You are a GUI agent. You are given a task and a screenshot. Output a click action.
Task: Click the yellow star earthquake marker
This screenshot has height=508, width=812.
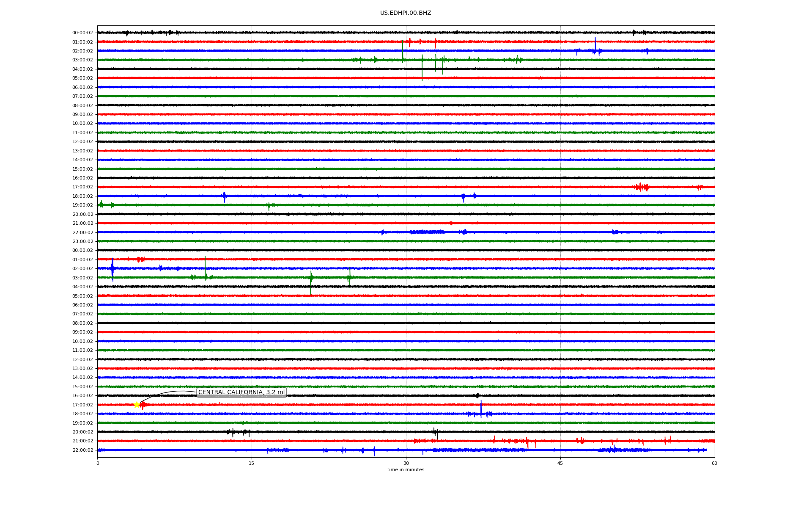pos(137,405)
